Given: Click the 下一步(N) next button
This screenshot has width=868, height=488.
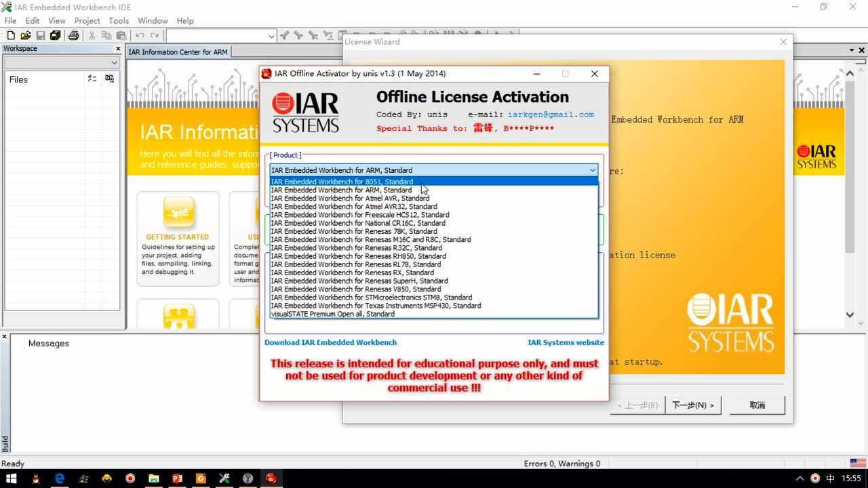Looking at the screenshot, I should (x=692, y=405).
